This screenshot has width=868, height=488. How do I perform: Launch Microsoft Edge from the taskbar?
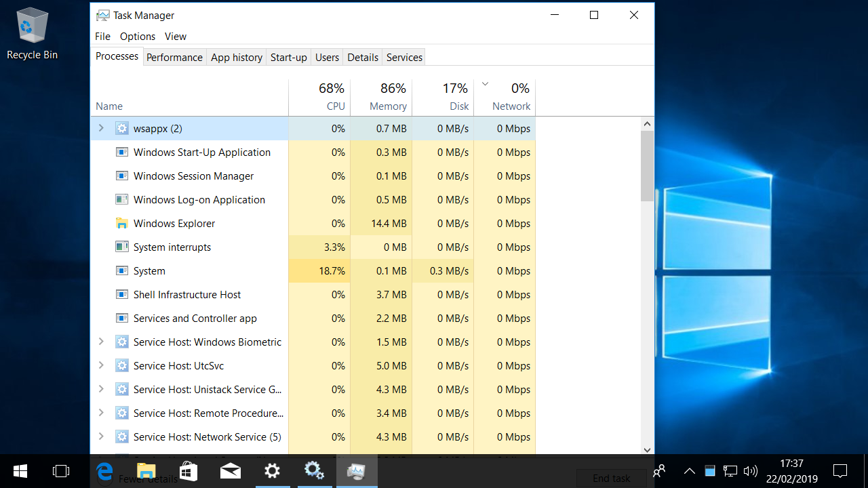[104, 471]
